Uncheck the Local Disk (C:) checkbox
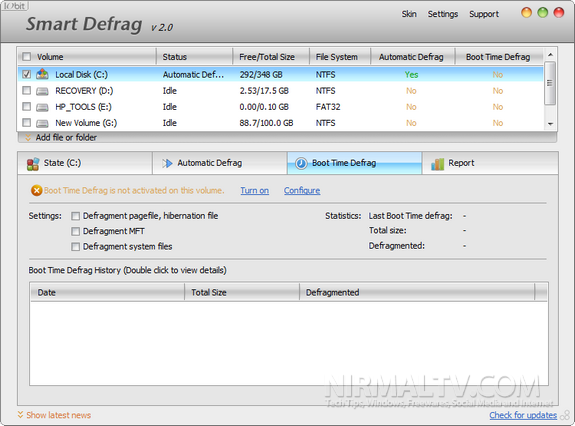This screenshot has height=426, width=575. point(26,74)
